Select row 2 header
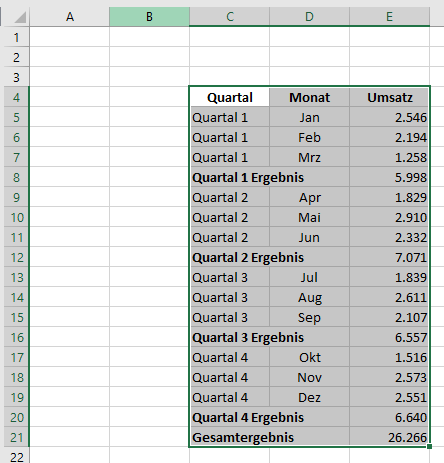Viewport: 444px width, 463px height. 17,57
